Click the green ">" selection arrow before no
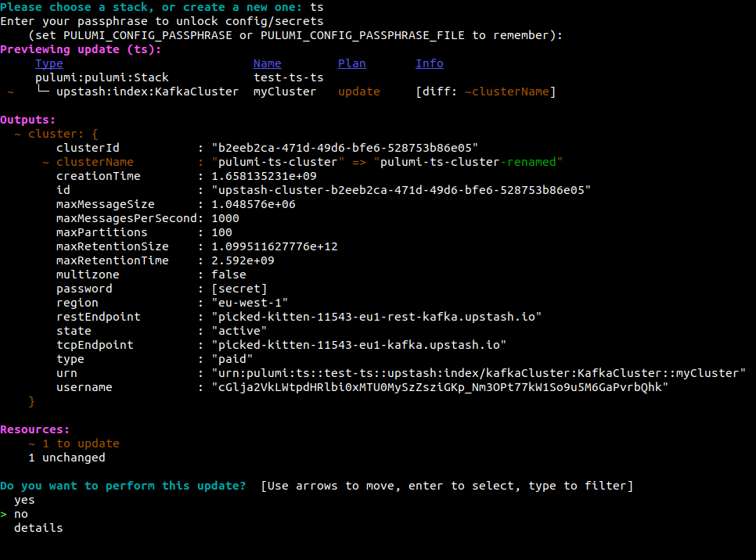 4,514
